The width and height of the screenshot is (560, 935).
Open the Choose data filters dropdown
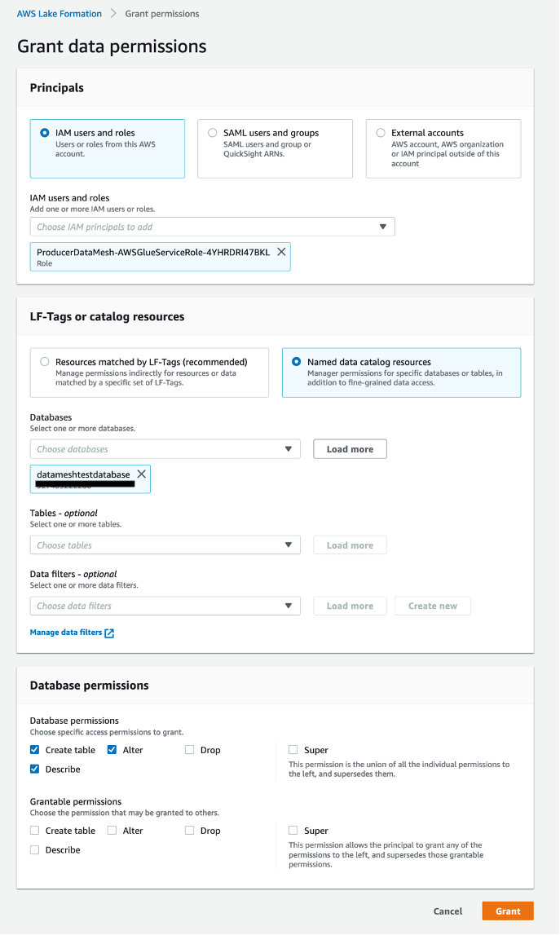click(x=289, y=606)
